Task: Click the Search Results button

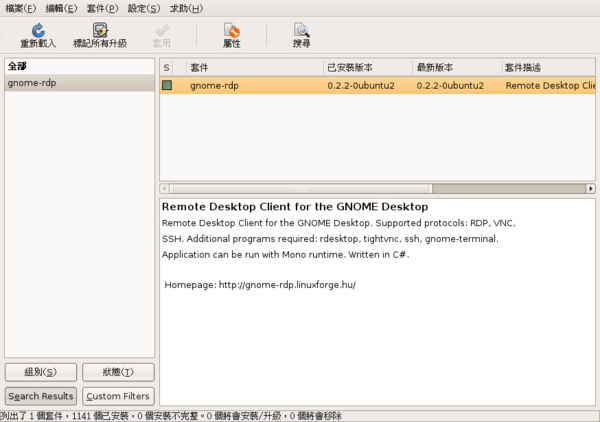Action: (x=41, y=396)
